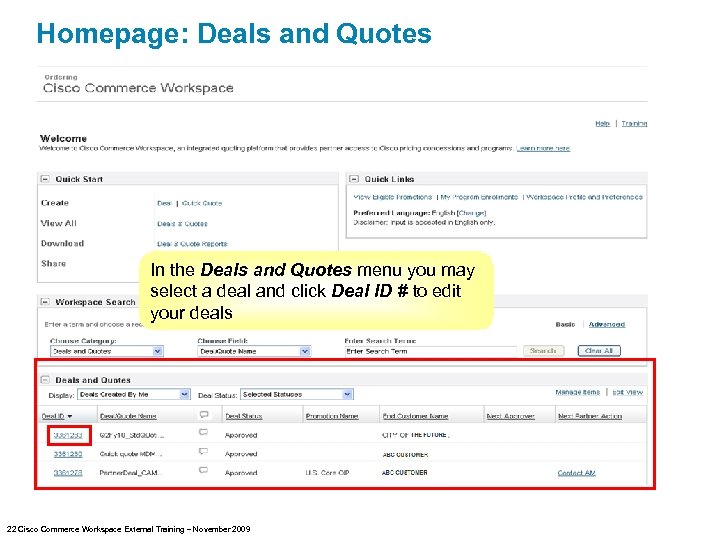Select the 'U.S. Core OIP' promotion cell
The image size is (720, 540).
click(327, 473)
